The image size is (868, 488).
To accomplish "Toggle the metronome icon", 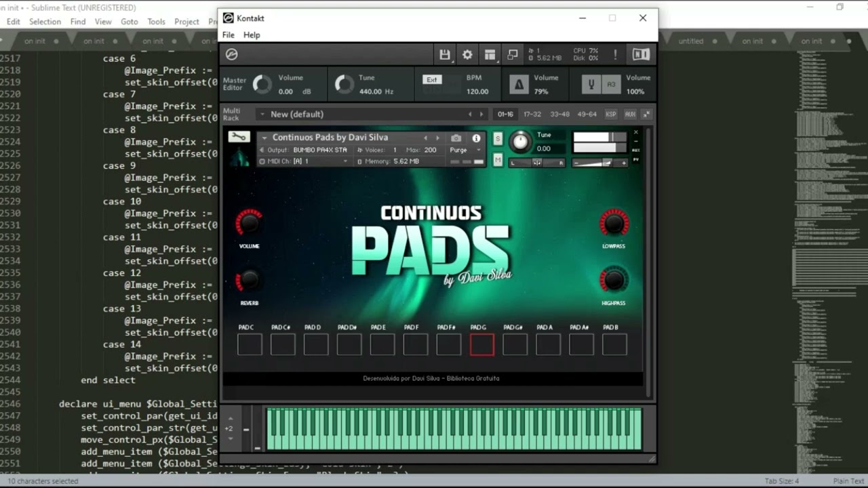I will (519, 85).
